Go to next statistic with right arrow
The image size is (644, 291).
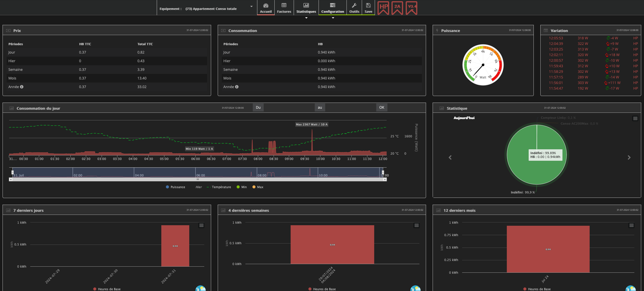tap(629, 158)
